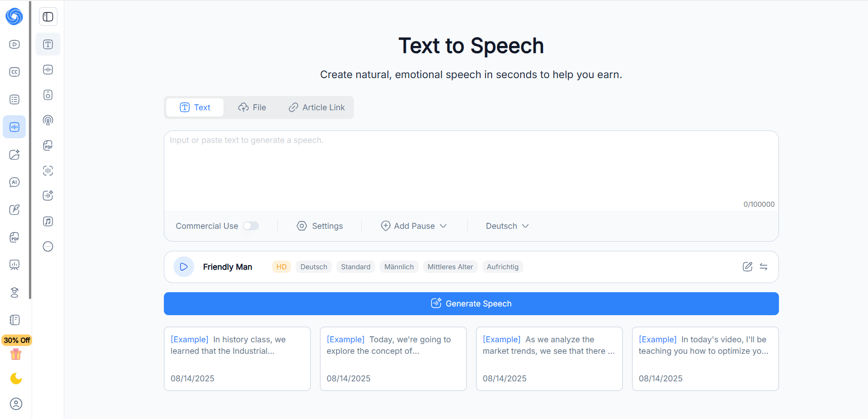
Task: Click the Männlich voice tag
Action: pyautogui.click(x=399, y=267)
